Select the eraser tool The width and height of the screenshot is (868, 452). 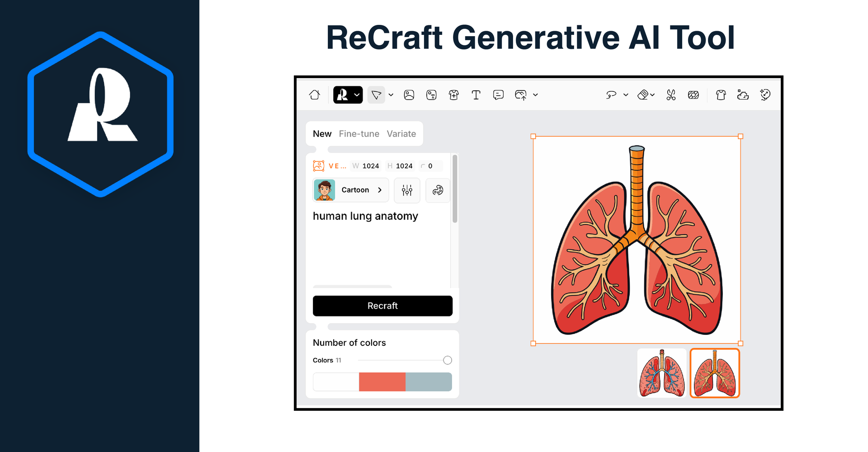click(x=643, y=95)
